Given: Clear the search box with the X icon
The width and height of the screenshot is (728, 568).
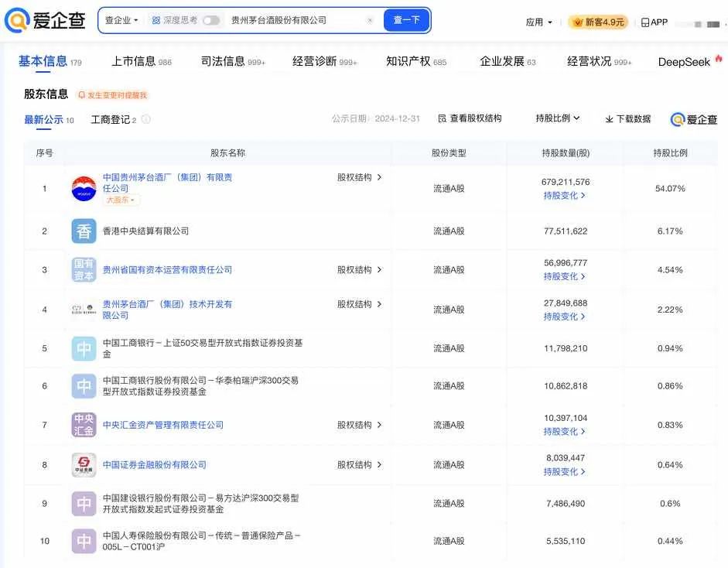Looking at the screenshot, I should (x=369, y=20).
